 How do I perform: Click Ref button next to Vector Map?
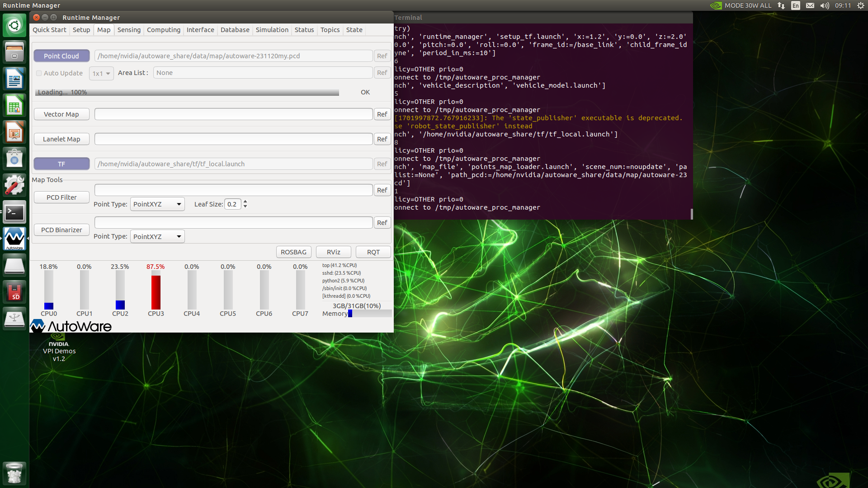coord(382,114)
